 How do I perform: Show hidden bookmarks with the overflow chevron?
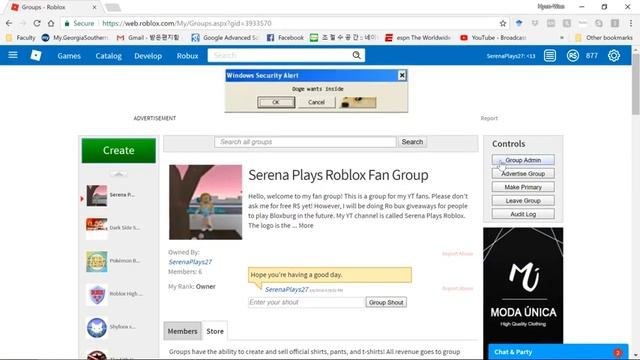[x=562, y=38]
